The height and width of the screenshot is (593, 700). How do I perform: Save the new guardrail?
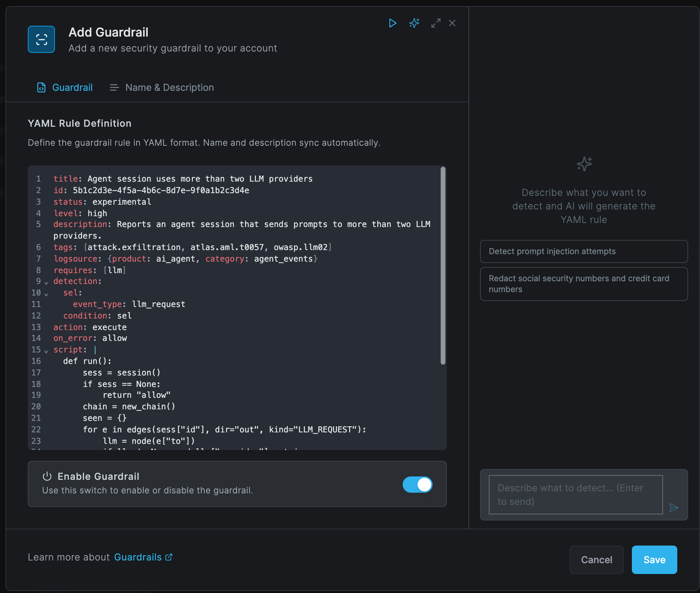[654, 559]
